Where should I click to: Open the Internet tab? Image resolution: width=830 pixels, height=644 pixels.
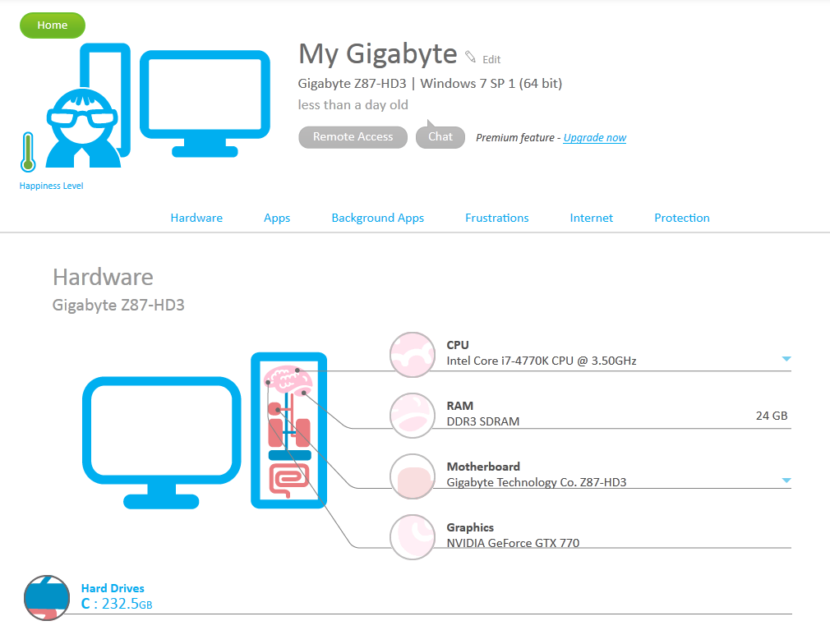coord(591,218)
